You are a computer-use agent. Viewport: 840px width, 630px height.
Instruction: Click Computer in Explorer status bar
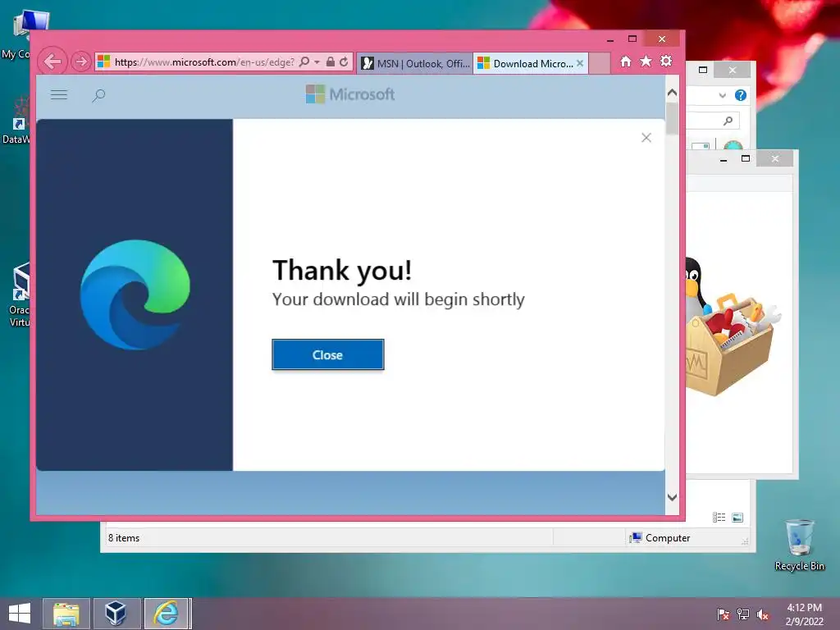click(660, 538)
